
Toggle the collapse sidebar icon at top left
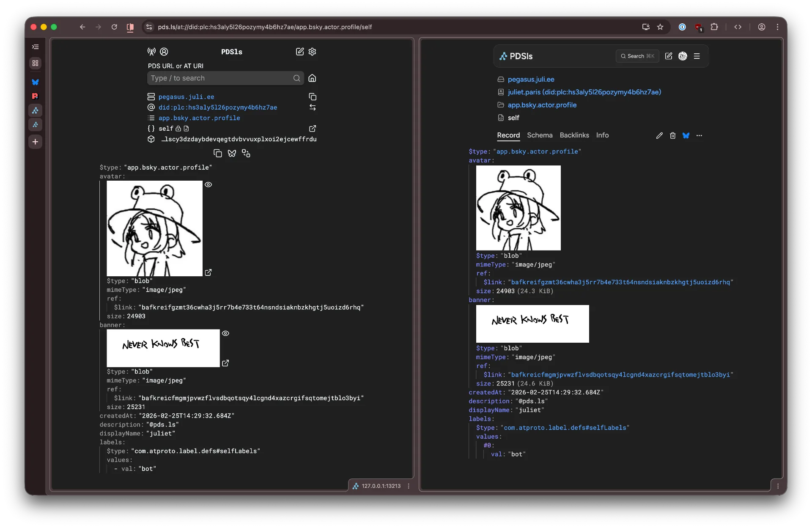(x=36, y=47)
